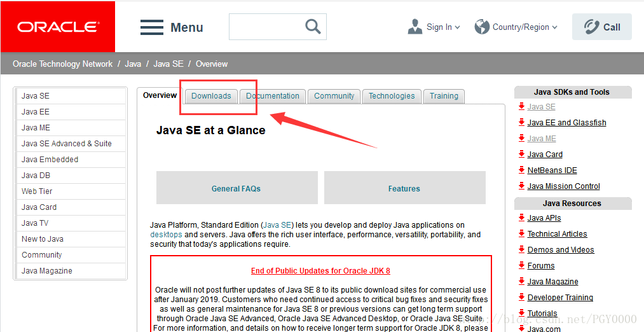Open the hamburger Menu icon

click(151, 27)
